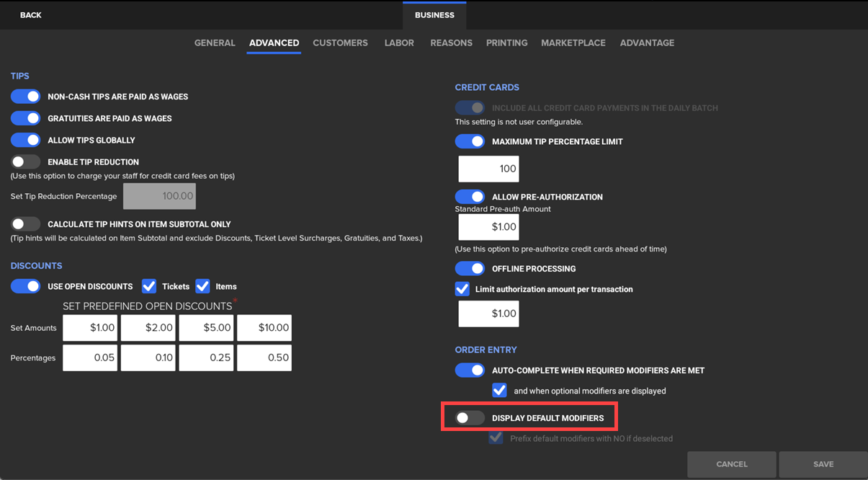Disable Gratuities Are Paid As Wages switch
The height and width of the screenshot is (480, 868).
(26, 118)
